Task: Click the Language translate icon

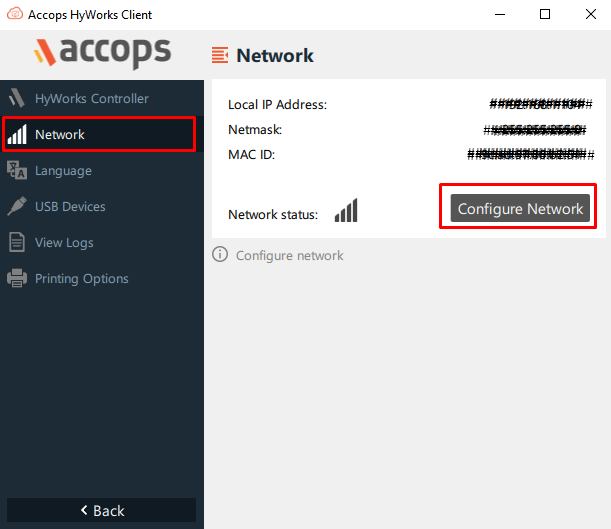Action: pos(17,171)
